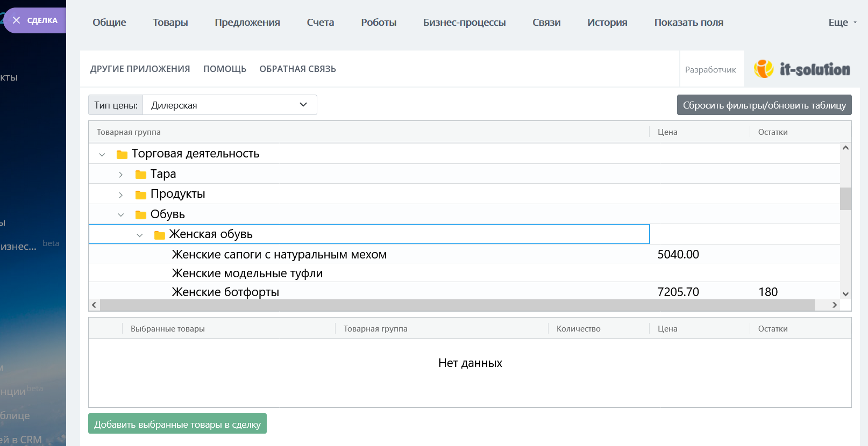Collapse the Обувь folder chevron

pyautogui.click(x=121, y=215)
